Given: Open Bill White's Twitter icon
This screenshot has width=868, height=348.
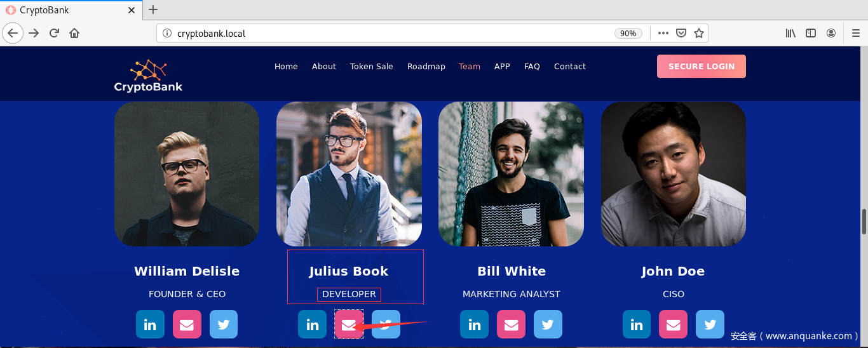Looking at the screenshot, I should [548, 325].
